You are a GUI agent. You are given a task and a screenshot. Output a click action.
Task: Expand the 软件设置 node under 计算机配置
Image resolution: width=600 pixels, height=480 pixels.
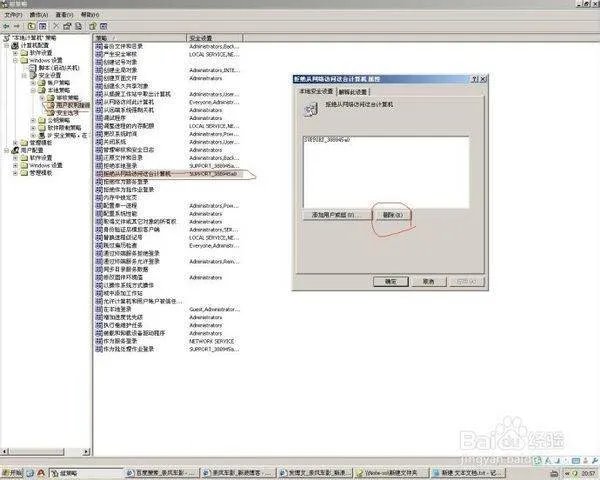(15, 53)
